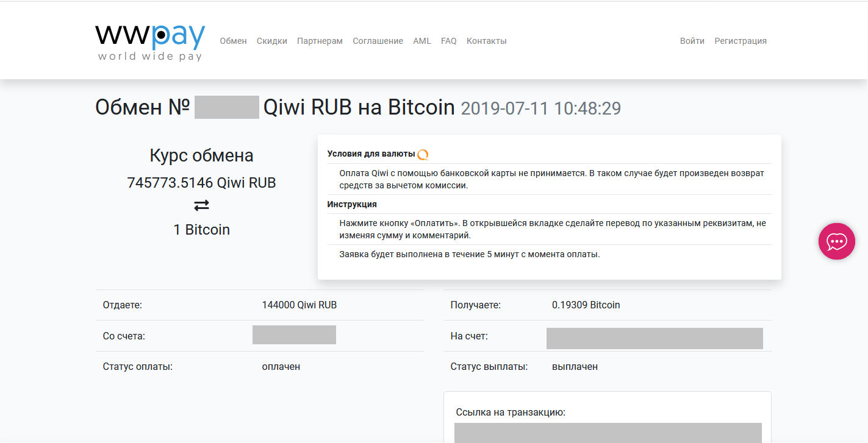Screen dimensions: 868x443
Task: Click the Войти login link
Action: click(692, 41)
